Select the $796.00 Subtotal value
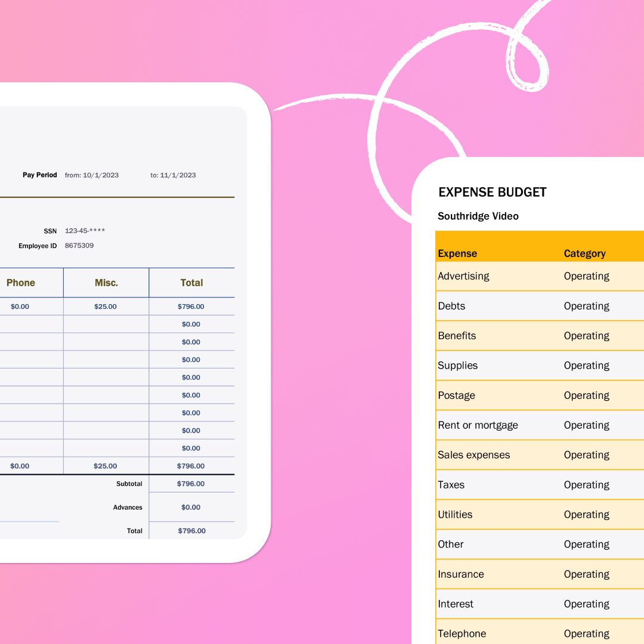Viewport: 644px width, 644px height. click(x=191, y=484)
